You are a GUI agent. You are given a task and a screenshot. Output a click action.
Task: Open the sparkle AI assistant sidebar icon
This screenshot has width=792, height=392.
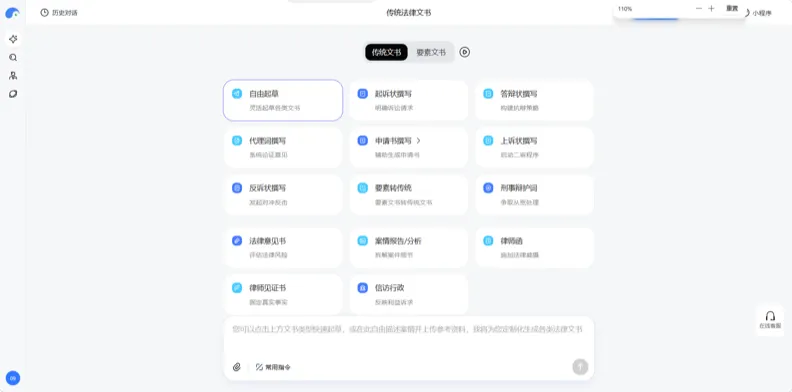13,39
